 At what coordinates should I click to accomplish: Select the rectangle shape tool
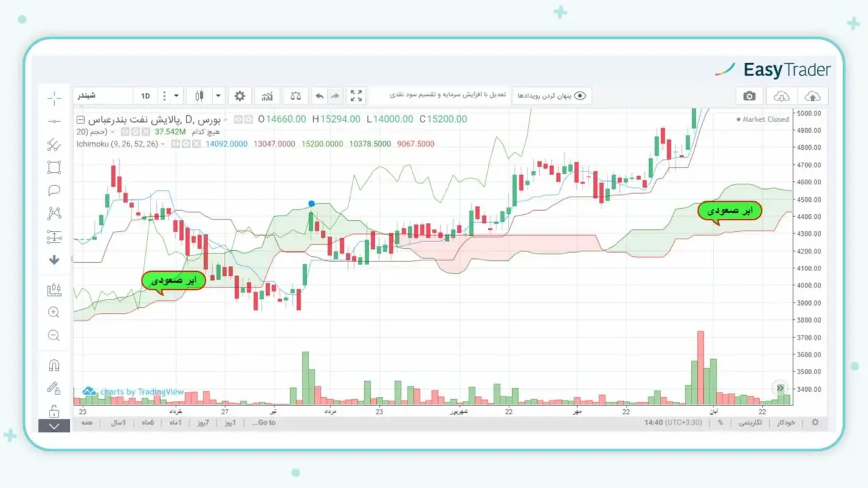[x=54, y=167]
